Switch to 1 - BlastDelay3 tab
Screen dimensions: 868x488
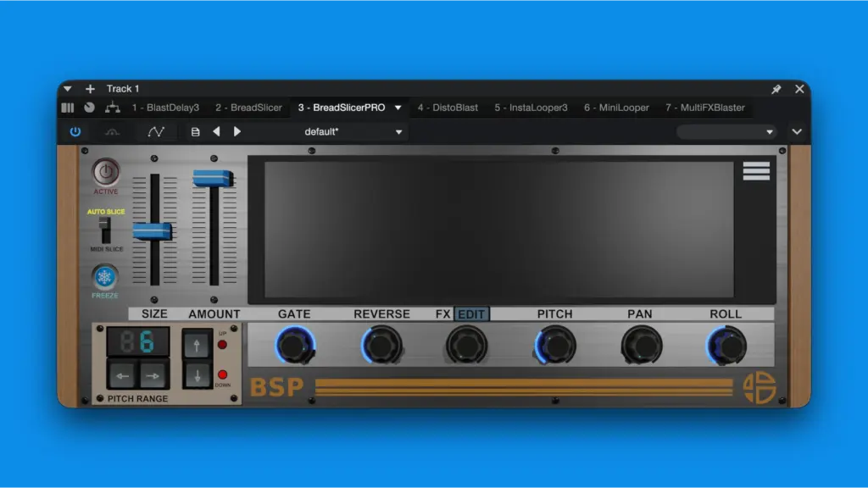click(165, 108)
